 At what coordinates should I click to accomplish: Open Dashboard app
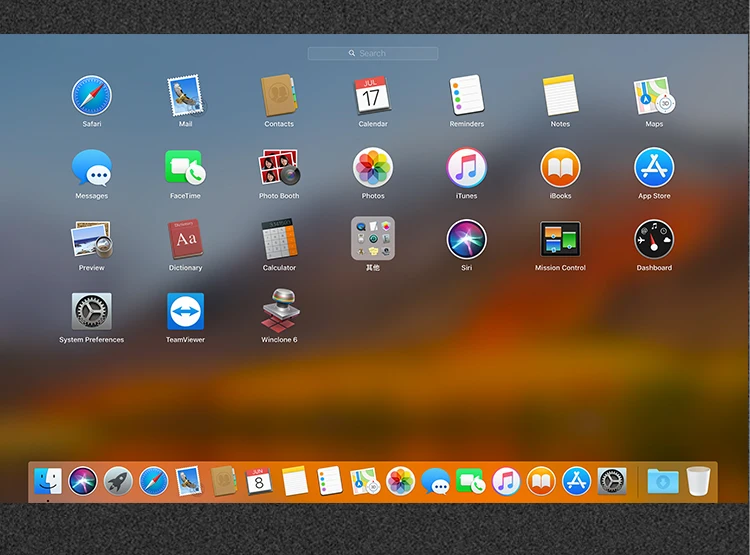654,240
